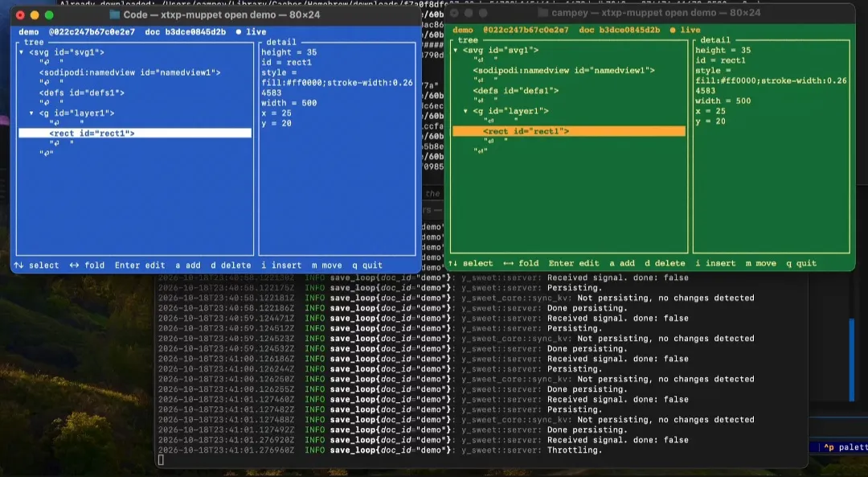This screenshot has height=477, width=868.
Task: Click "i insert" hint in green window footer
Action: (x=715, y=263)
